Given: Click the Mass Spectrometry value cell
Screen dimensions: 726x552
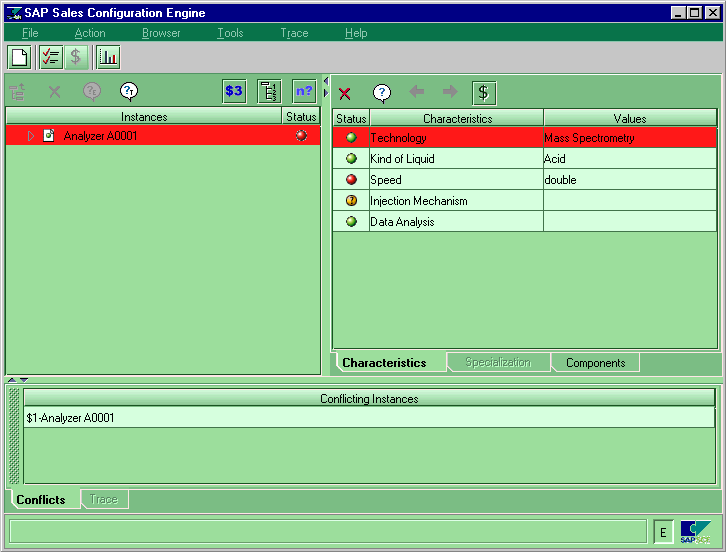Looking at the screenshot, I should (630, 138).
